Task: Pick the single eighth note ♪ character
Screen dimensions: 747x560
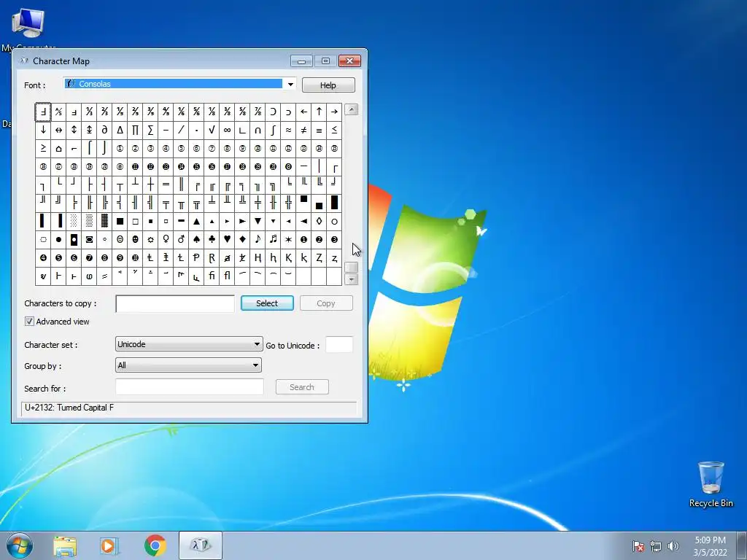Action: click(258, 239)
